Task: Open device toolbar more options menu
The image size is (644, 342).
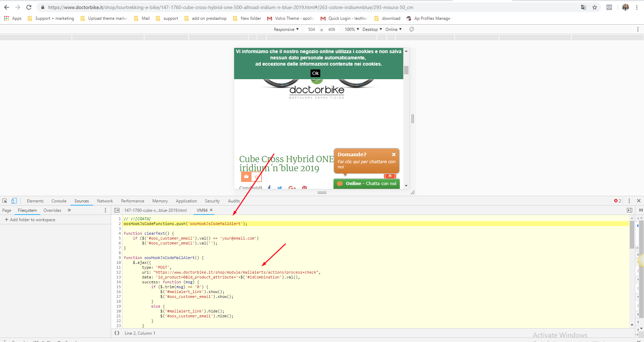Action: pyautogui.click(x=638, y=30)
